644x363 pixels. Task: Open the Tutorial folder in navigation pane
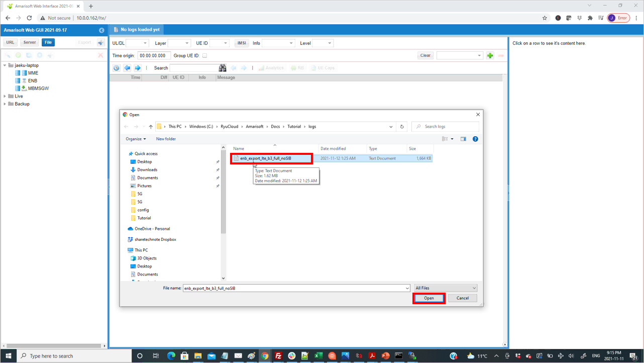(144, 218)
